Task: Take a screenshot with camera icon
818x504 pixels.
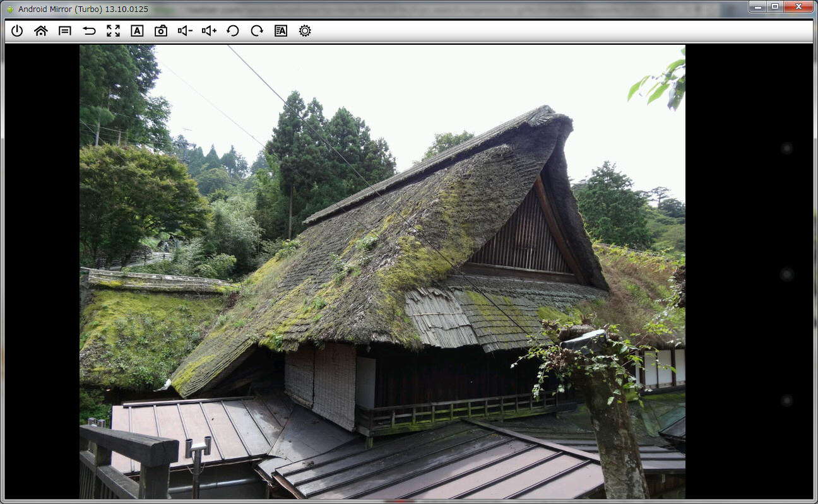Action: (161, 31)
